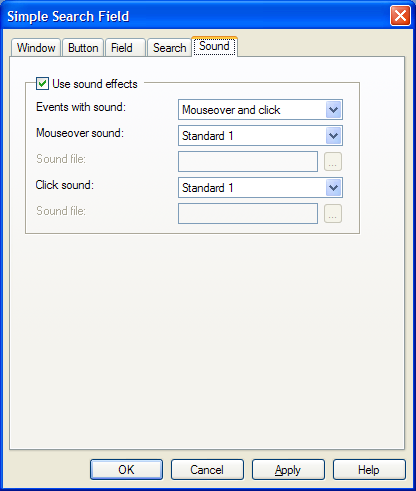Expand the Mouseover sound dropdown arrow

pos(333,136)
